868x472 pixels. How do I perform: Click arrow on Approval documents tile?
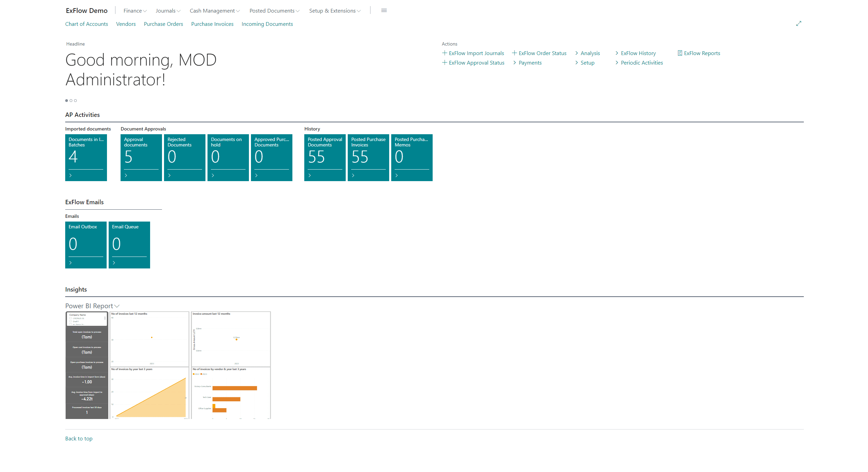pos(126,175)
